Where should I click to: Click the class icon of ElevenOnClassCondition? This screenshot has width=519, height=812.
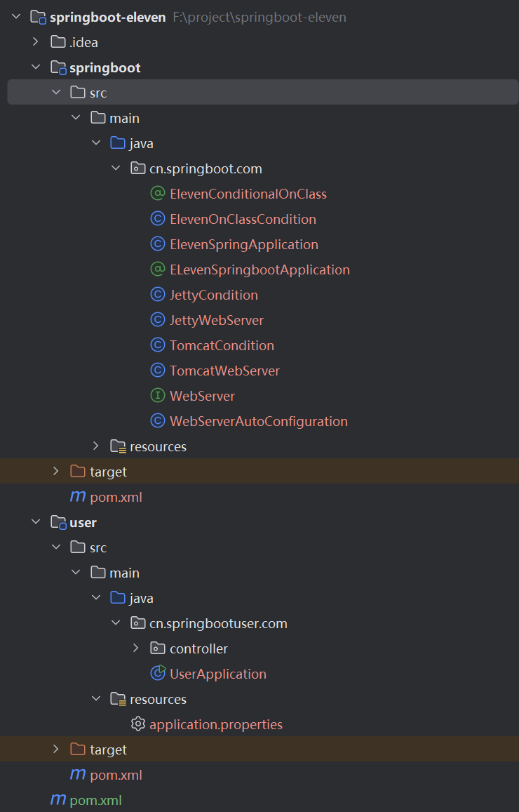click(x=157, y=219)
